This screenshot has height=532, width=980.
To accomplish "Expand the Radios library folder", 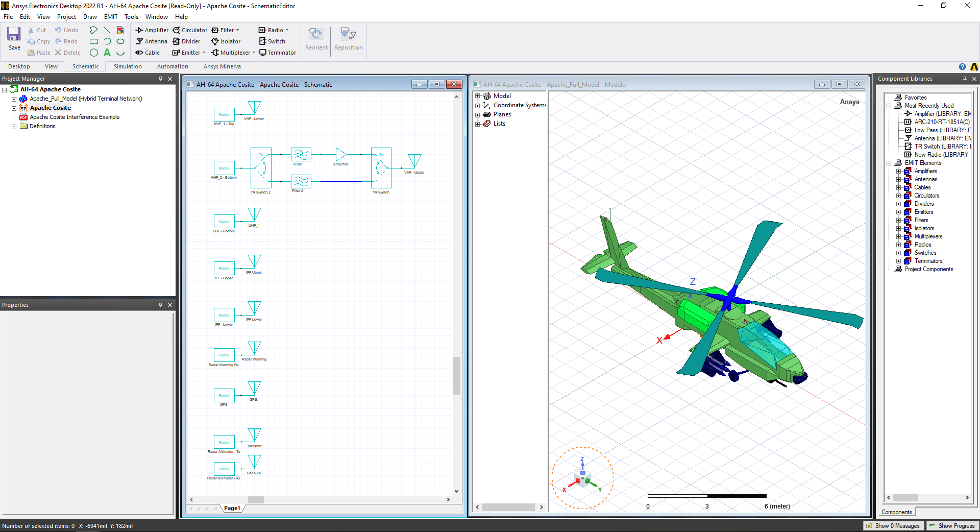I will [x=899, y=245].
